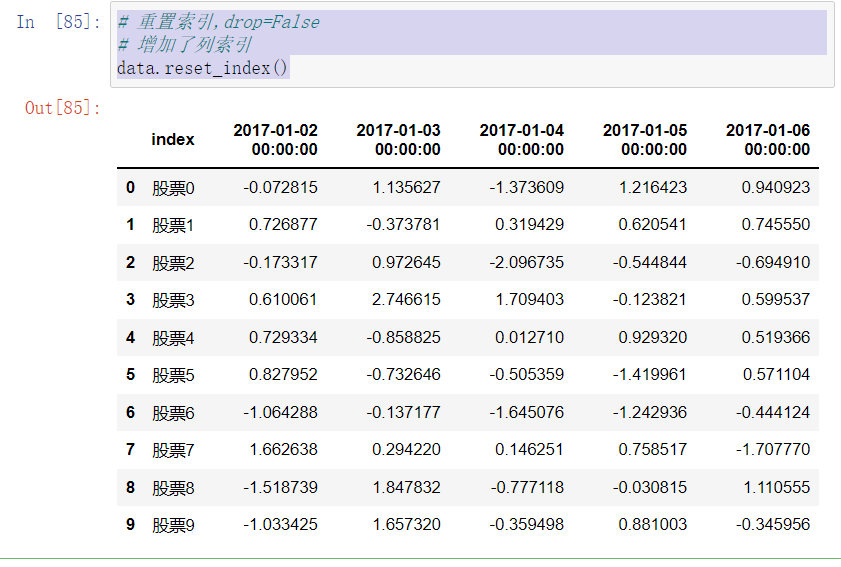Click the cell value -0.858825
The image size is (841, 567).
(x=403, y=337)
